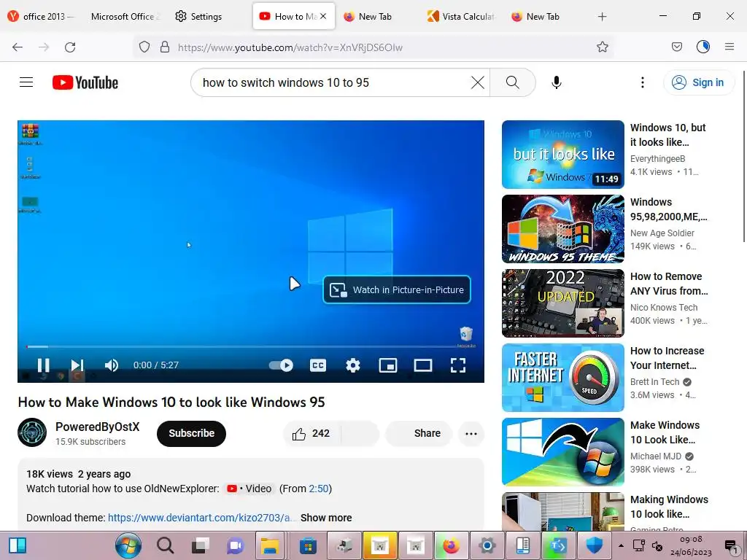Viewport: 747px width, 560px height.
Task: Open Faster Internet video thumbnail
Action: [x=563, y=377]
